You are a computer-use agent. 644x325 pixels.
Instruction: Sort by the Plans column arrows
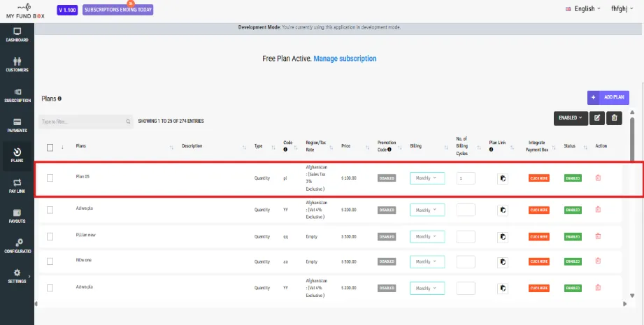pyautogui.click(x=172, y=147)
